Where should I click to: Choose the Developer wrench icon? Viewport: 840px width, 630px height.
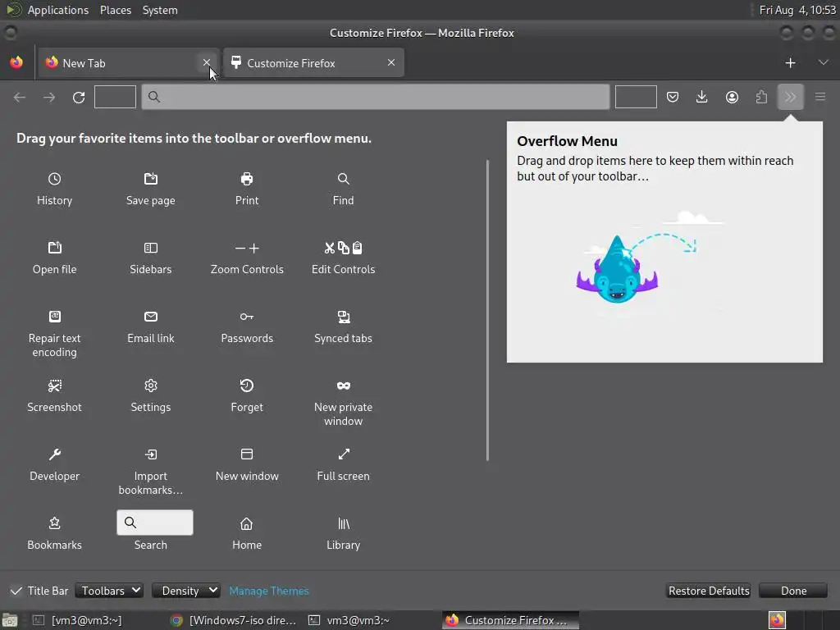pos(55,454)
